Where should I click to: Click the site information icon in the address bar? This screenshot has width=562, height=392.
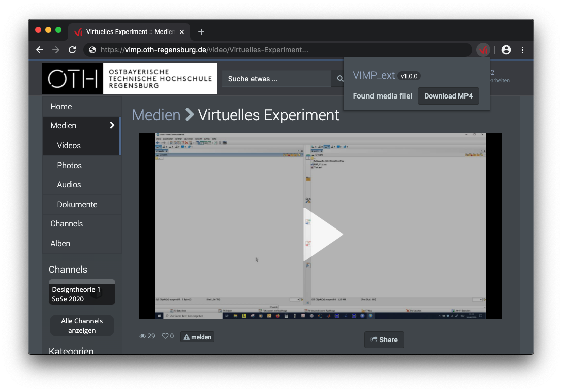pyautogui.click(x=91, y=50)
